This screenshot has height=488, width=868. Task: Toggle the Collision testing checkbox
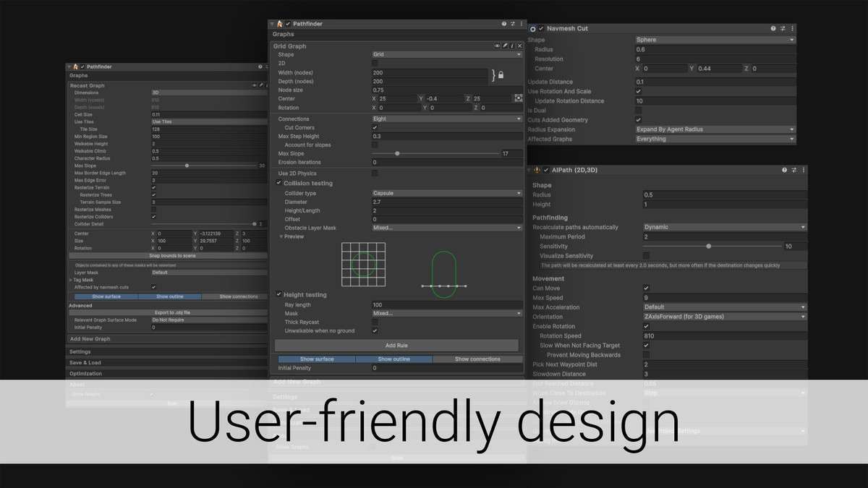point(279,183)
